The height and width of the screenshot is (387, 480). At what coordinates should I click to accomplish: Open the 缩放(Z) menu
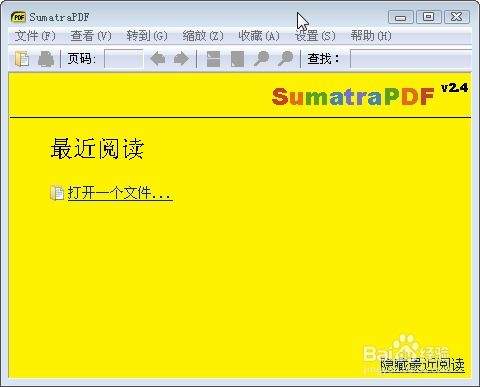[203, 36]
